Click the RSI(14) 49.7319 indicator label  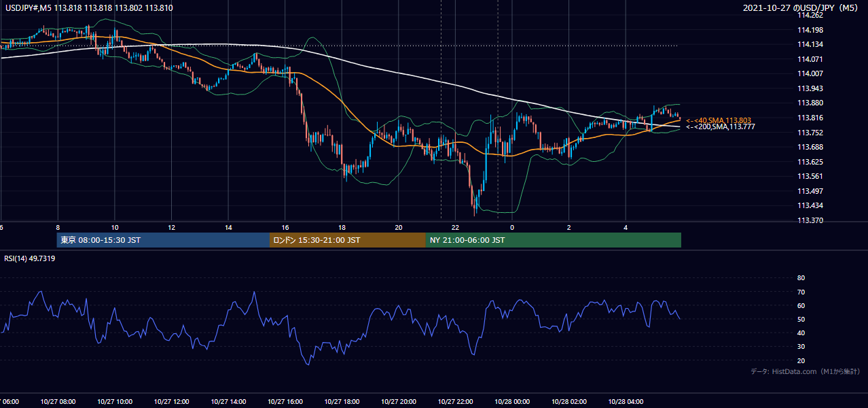click(30, 258)
